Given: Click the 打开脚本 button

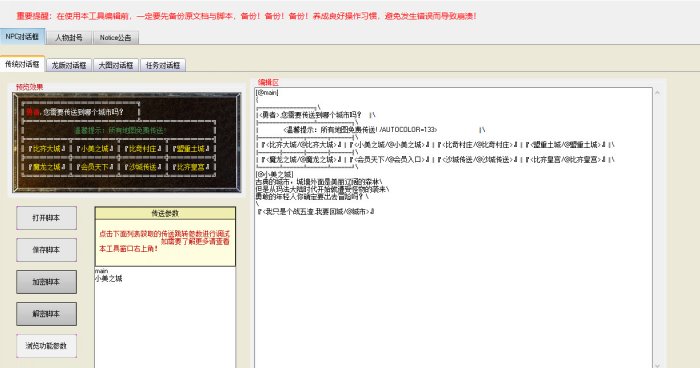Looking at the screenshot, I should pyautogui.click(x=46, y=218).
